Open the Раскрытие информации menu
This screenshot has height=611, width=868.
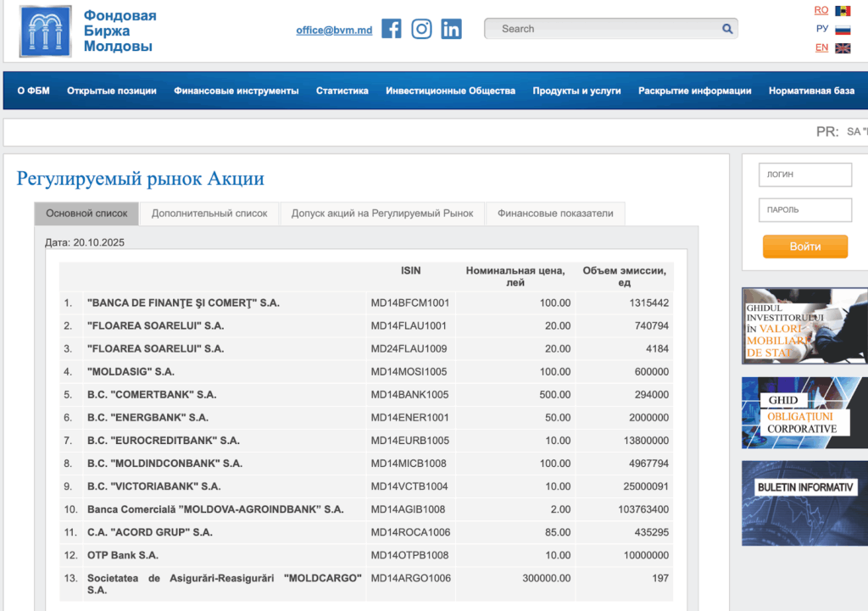694,91
